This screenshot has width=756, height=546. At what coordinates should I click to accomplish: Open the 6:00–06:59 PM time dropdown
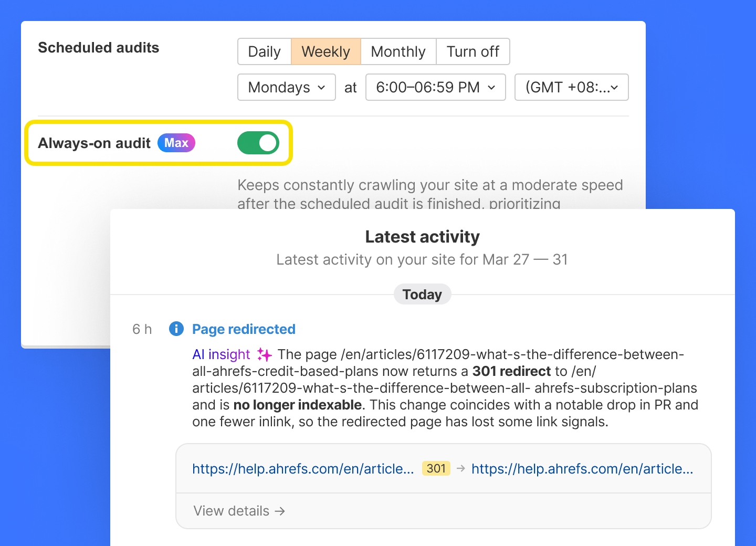point(435,87)
